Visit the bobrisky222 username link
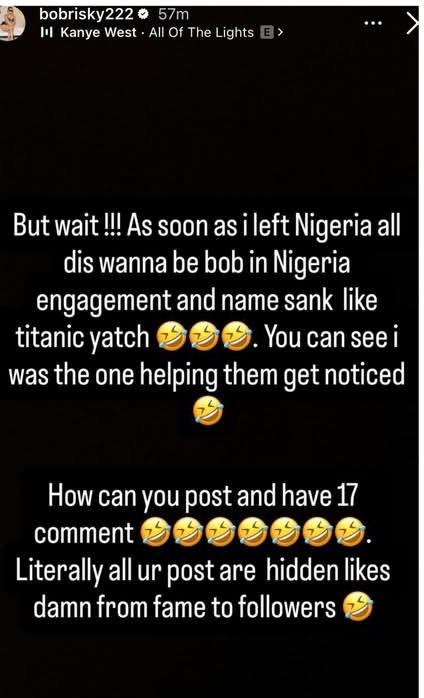 pos(86,15)
